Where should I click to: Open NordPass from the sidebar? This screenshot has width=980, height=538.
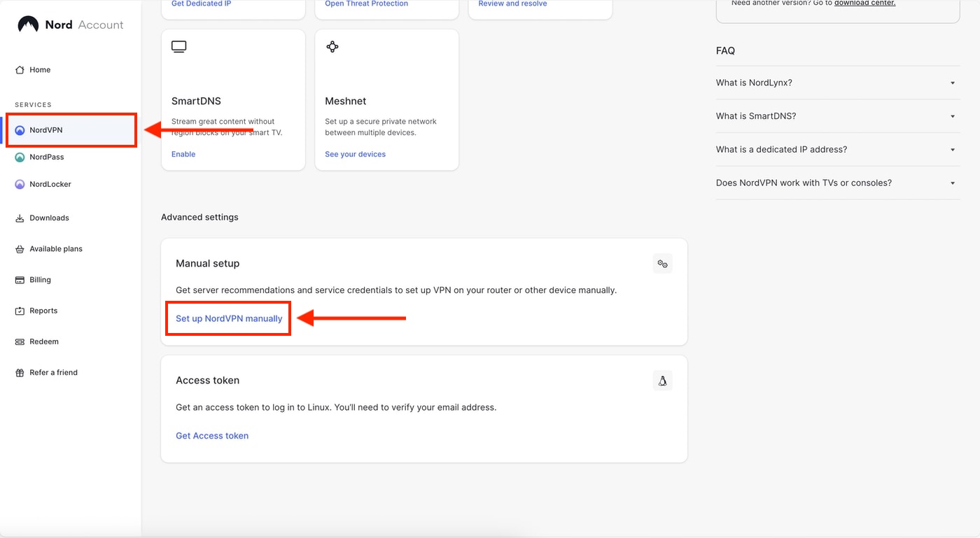(x=47, y=157)
